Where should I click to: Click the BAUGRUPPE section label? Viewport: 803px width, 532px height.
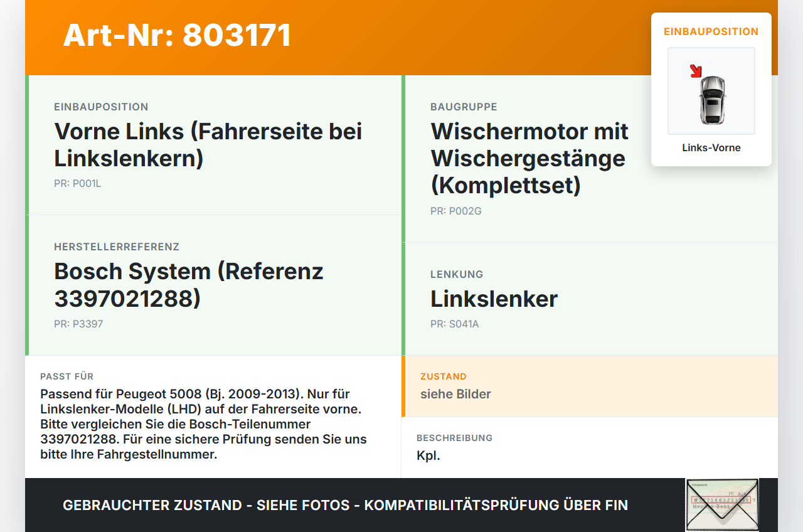point(464,107)
